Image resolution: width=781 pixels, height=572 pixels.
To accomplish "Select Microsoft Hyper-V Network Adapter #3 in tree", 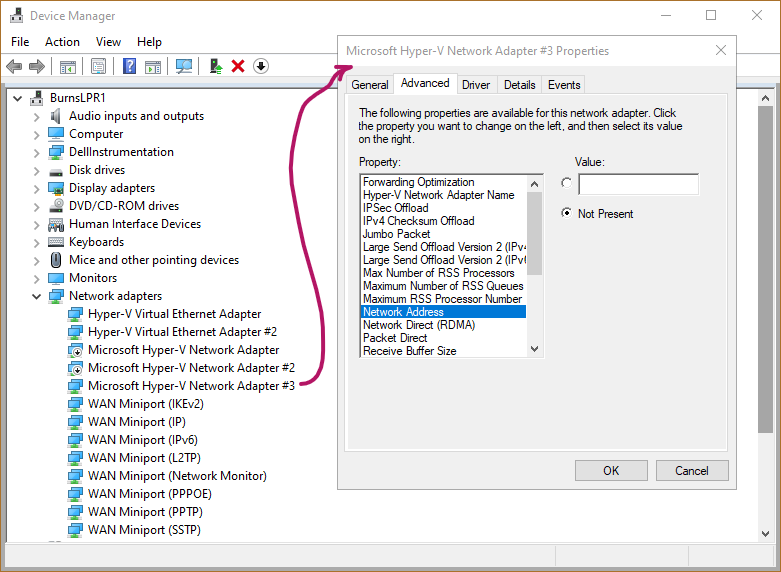I will click(191, 386).
